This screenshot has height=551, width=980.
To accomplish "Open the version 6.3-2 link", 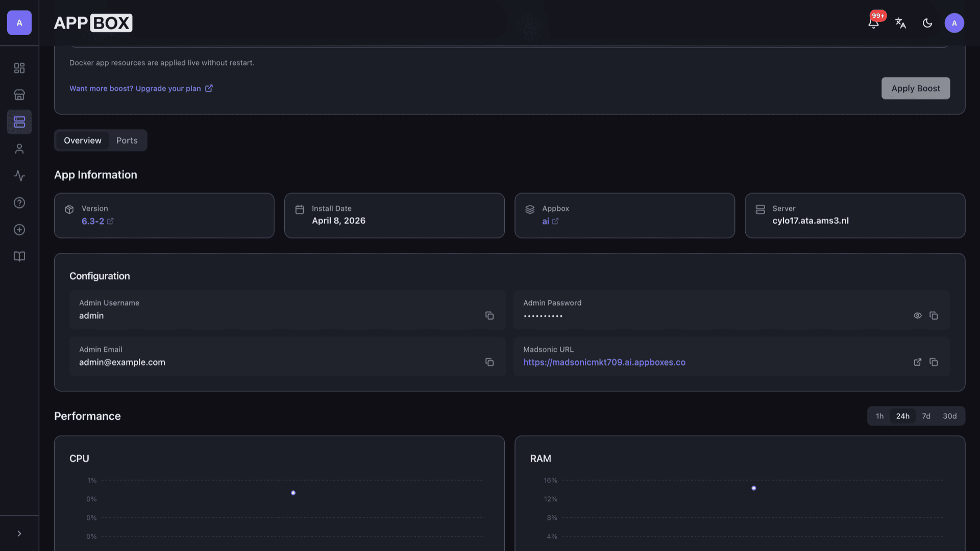I will (97, 221).
